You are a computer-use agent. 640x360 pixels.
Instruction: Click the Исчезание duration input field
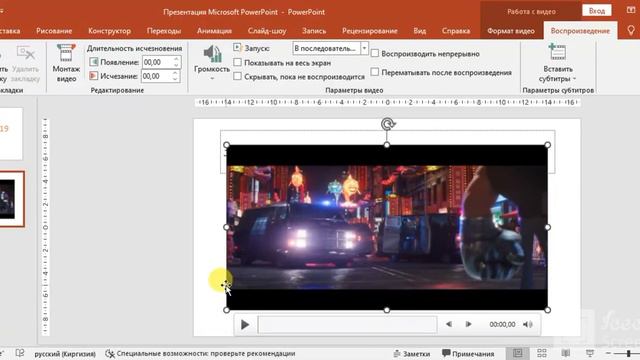157,76
